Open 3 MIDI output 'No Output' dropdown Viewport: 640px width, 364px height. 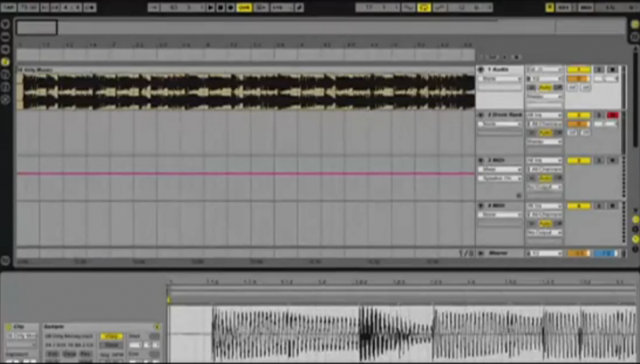pyautogui.click(x=544, y=187)
